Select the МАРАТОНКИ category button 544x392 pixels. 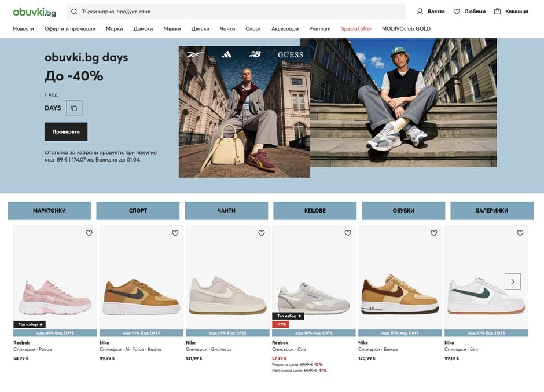(49, 211)
